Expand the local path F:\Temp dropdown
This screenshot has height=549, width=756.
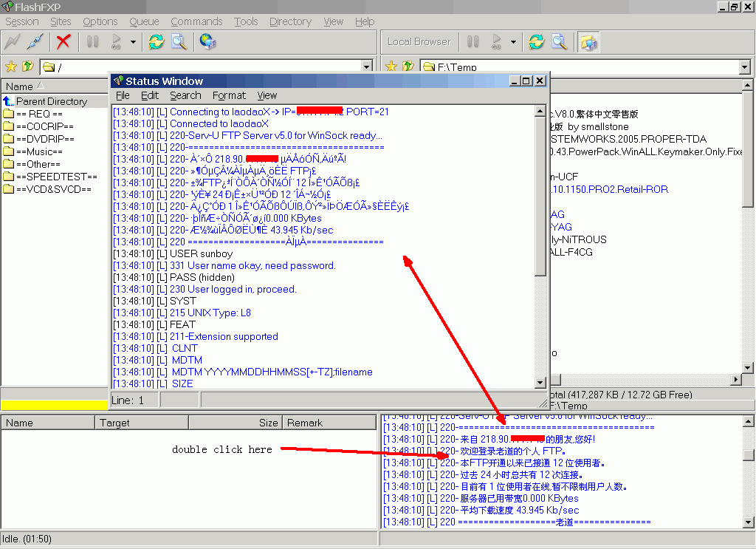pos(744,67)
